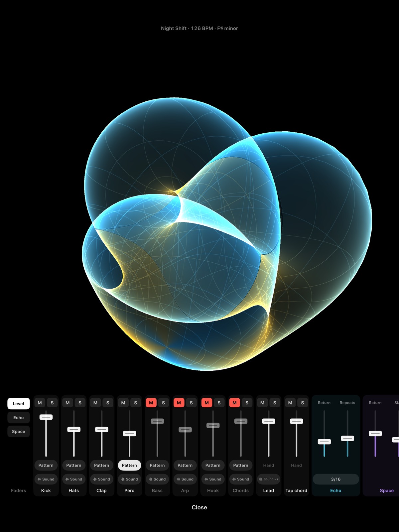Mute the Hats channel
Image resolution: width=399 pixels, height=532 pixels.
click(67, 403)
